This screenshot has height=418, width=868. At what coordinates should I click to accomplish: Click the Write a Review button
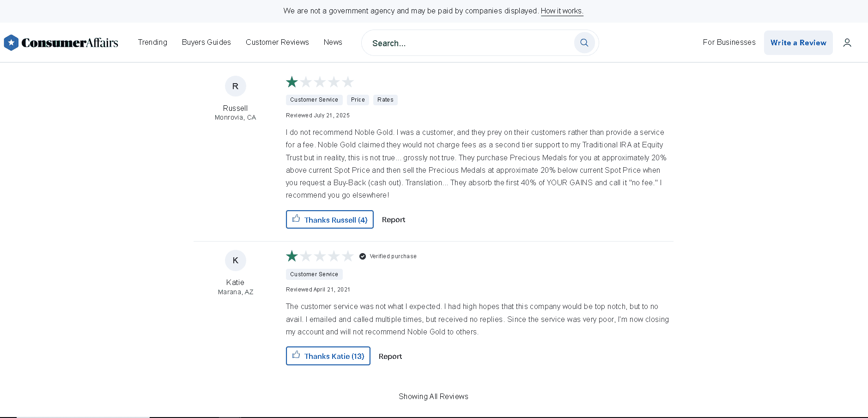(798, 42)
